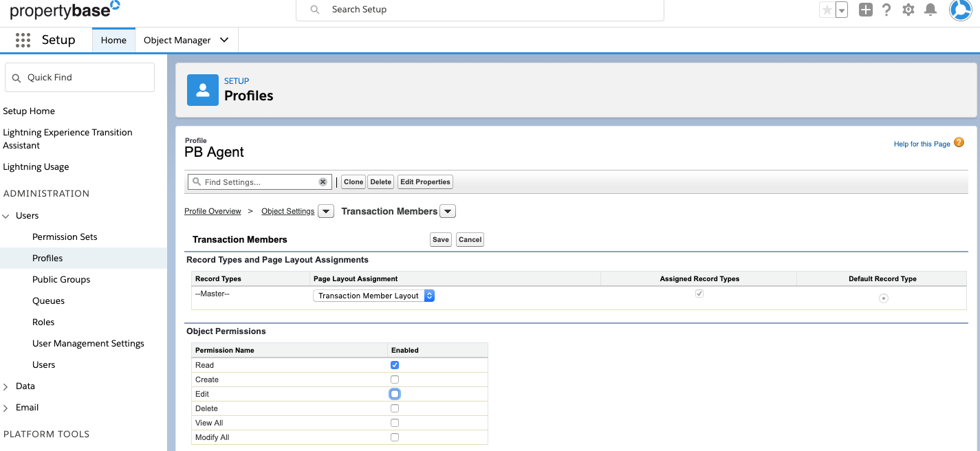Image resolution: width=980 pixels, height=451 pixels.
Task: Collapse the Users section in sidebar
Action: click(x=7, y=215)
